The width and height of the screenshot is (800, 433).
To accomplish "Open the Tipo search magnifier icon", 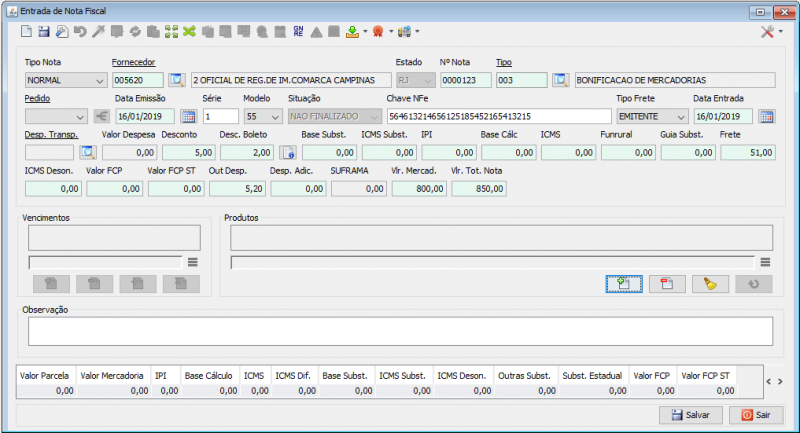I will 560,80.
